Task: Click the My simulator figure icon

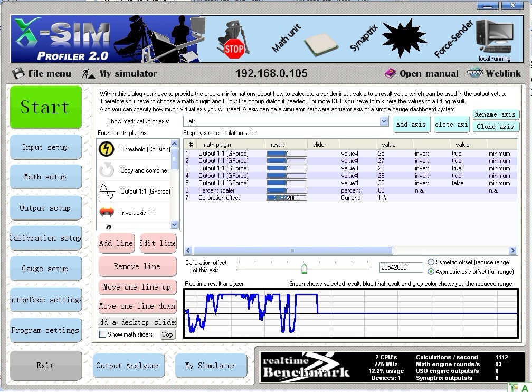Action: point(88,73)
